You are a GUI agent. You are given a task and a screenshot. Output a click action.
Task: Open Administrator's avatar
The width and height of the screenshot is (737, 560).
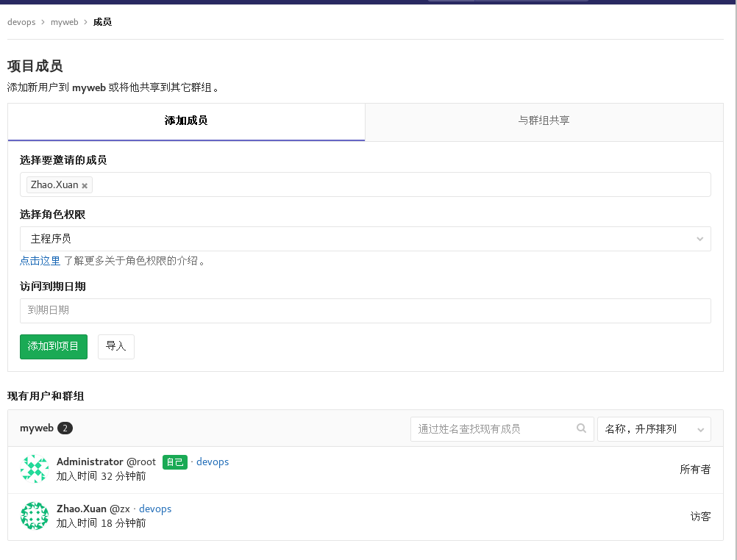coord(35,469)
